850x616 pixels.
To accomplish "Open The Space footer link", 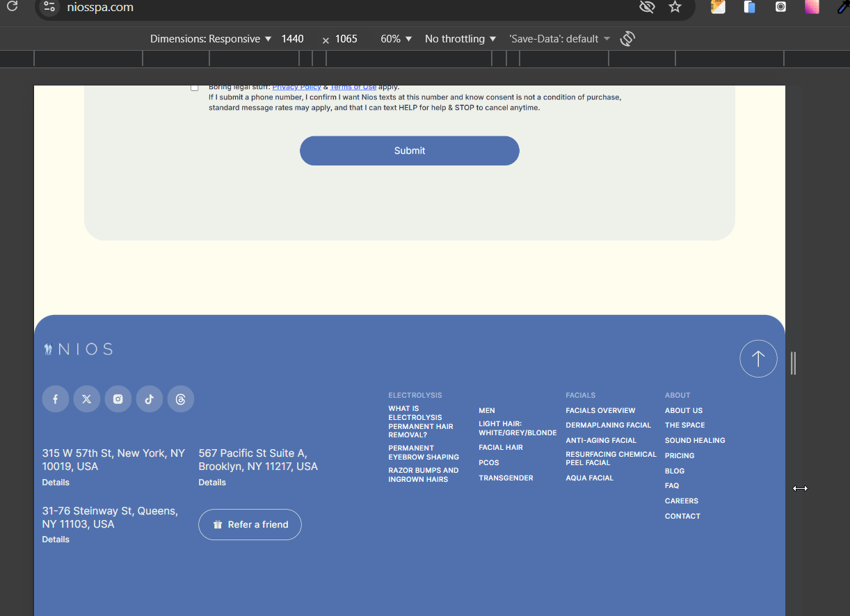I will (x=685, y=425).
